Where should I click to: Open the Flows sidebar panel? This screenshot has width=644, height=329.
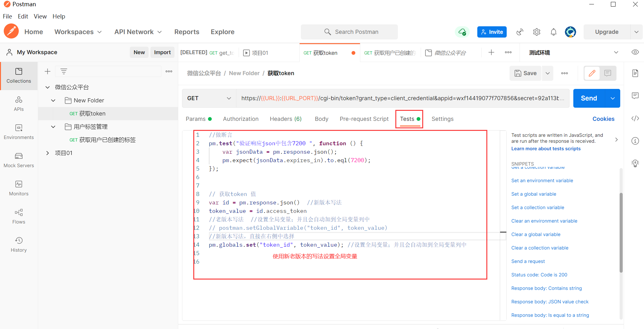(x=19, y=217)
